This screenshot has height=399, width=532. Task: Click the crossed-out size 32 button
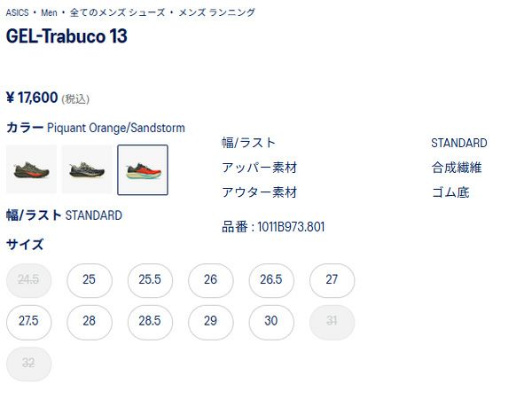click(x=29, y=364)
